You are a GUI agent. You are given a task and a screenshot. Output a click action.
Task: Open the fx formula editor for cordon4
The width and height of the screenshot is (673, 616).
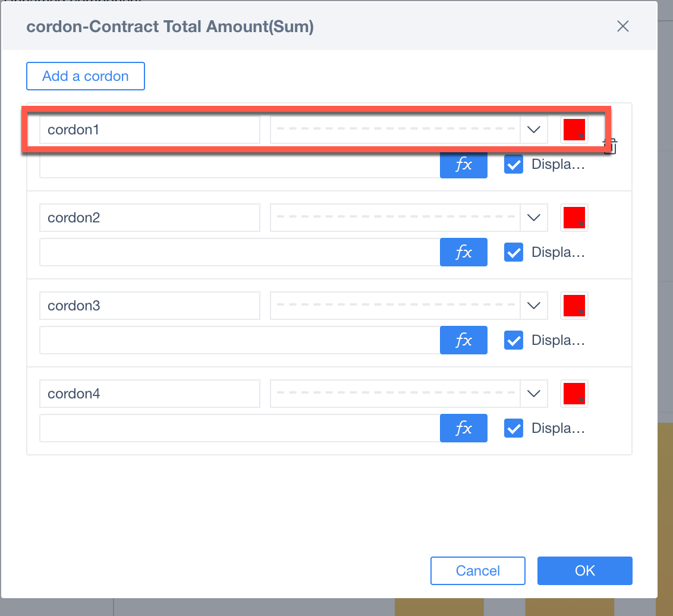click(463, 428)
